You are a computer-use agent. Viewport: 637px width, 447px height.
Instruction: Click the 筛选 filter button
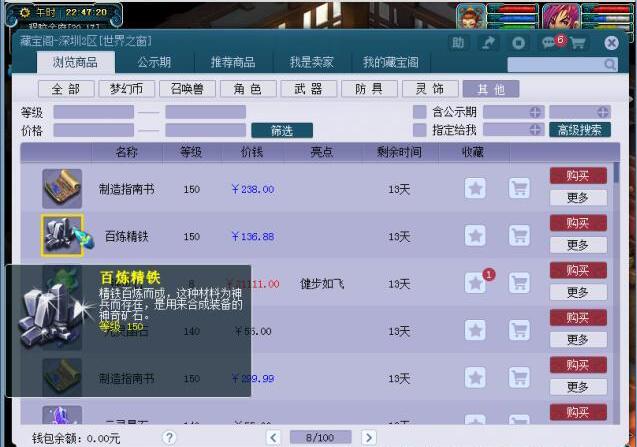pos(282,130)
